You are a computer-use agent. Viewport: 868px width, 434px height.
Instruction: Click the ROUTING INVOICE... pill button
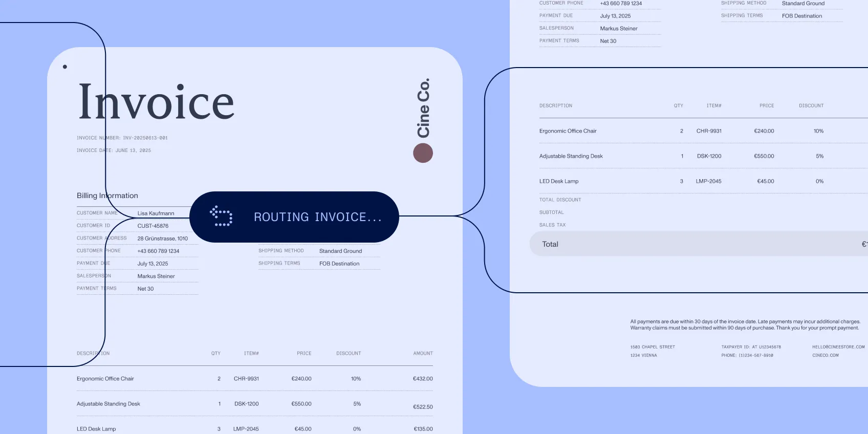[294, 217]
